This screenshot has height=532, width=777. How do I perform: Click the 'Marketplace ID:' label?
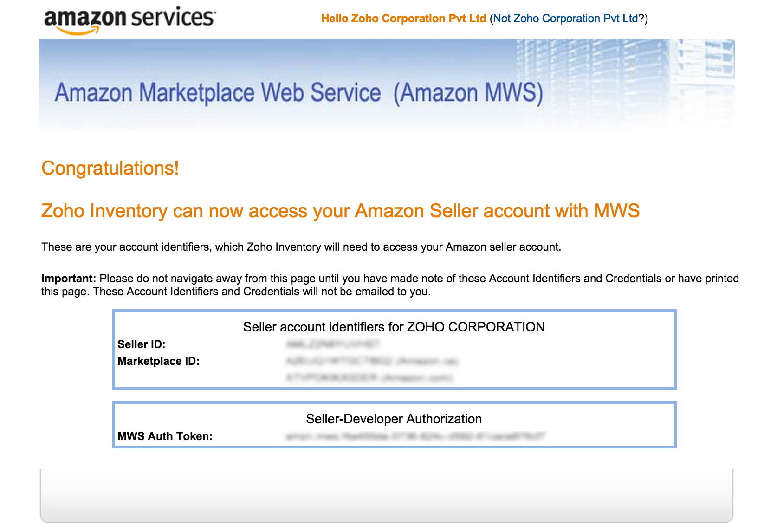tap(158, 361)
